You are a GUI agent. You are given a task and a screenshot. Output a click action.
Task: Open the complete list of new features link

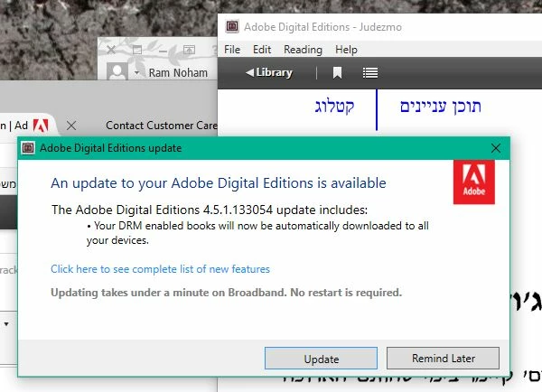pos(160,269)
